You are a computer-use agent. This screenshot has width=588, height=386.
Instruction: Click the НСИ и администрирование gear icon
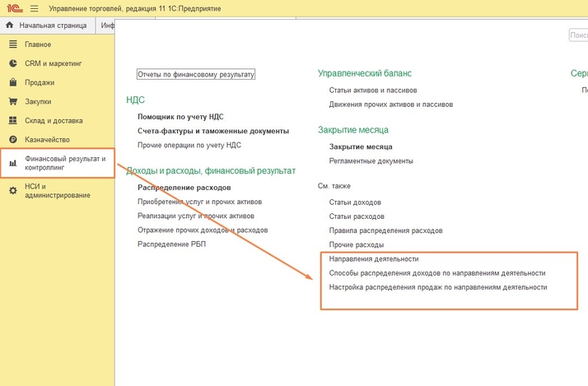[12, 190]
